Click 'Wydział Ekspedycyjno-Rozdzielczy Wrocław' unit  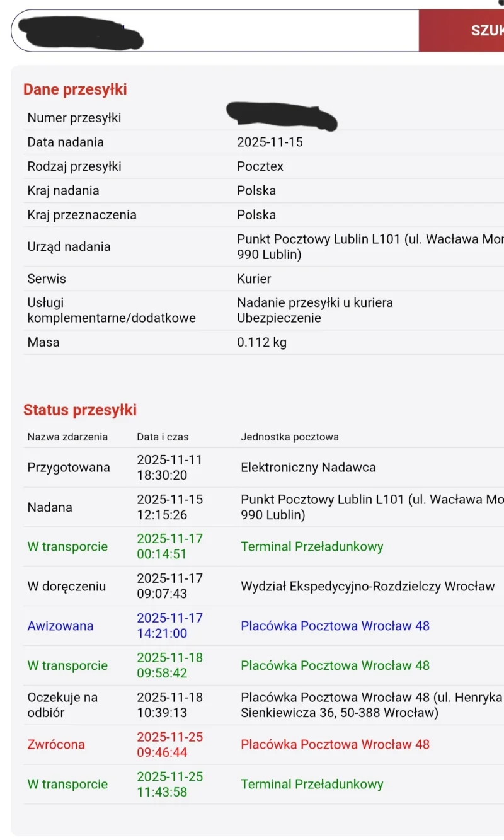pyautogui.click(x=367, y=586)
